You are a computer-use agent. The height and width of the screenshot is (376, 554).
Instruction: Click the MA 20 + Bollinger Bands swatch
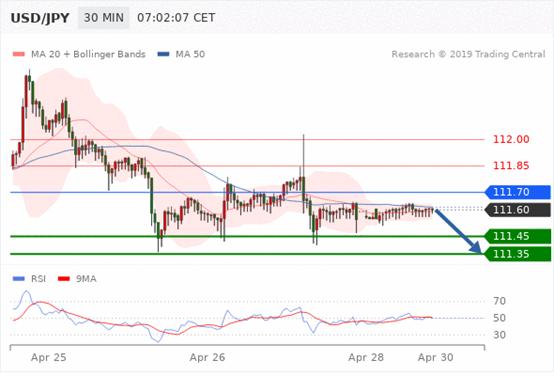(19, 54)
